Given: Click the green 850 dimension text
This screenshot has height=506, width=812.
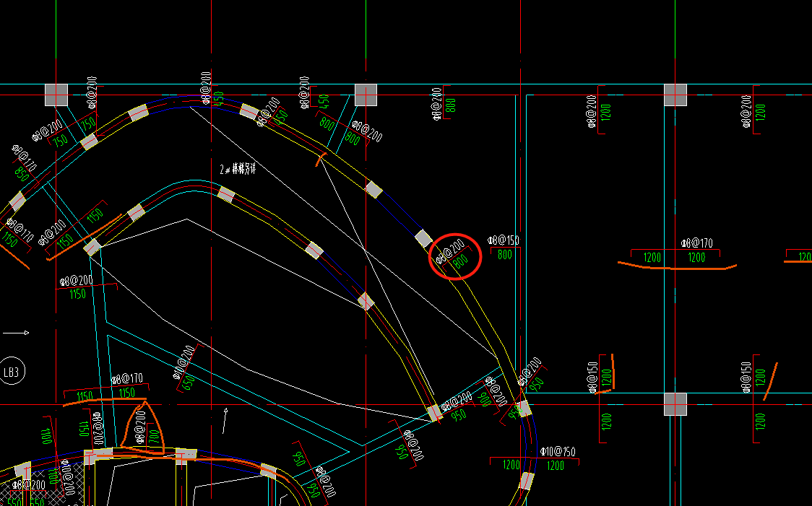Looking at the screenshot, I should [22, 174].
